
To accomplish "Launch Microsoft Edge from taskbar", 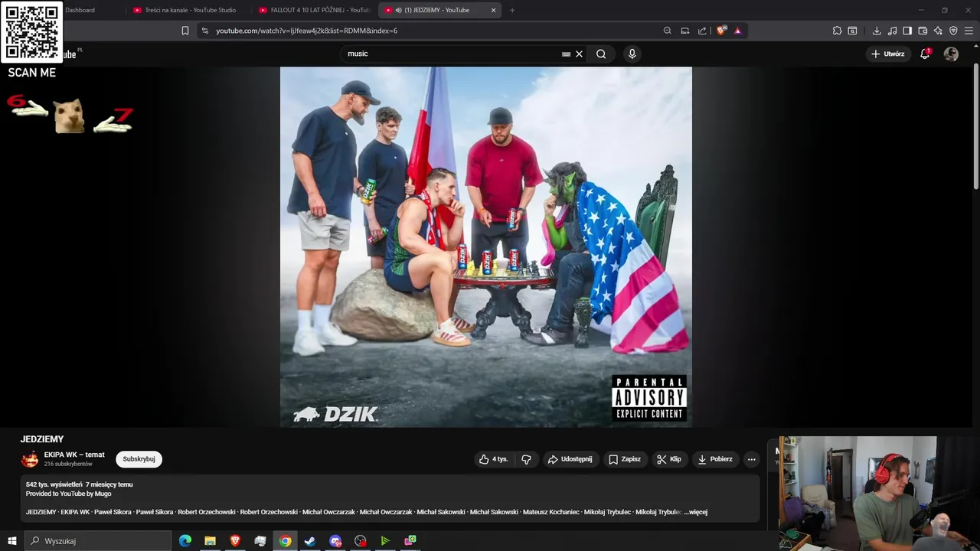I will (185, 541).
